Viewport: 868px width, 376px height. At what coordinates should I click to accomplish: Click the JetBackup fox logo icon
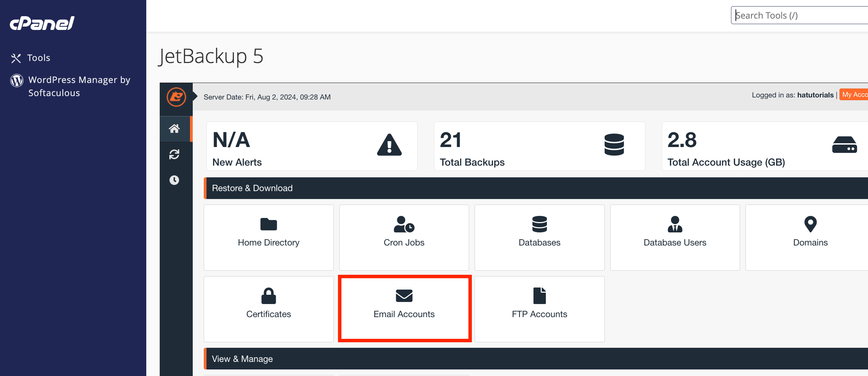pos(176,97)
